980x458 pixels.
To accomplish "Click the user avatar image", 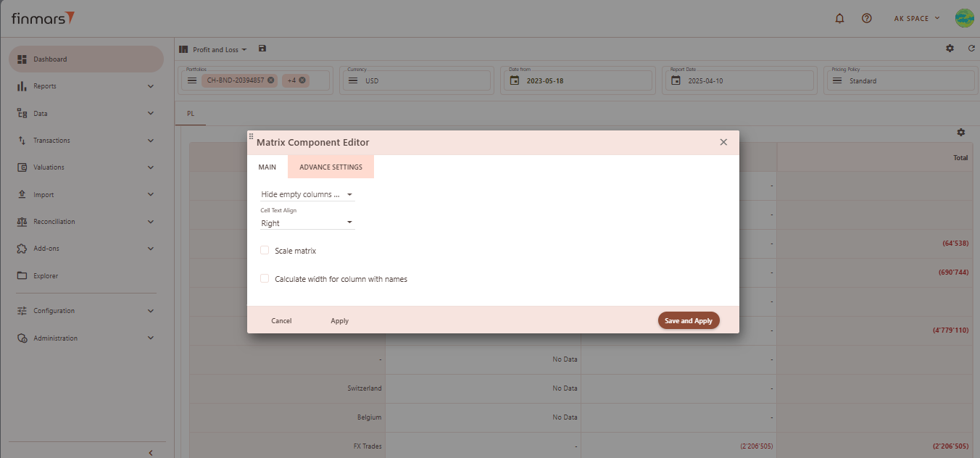I will pos(964,19).
